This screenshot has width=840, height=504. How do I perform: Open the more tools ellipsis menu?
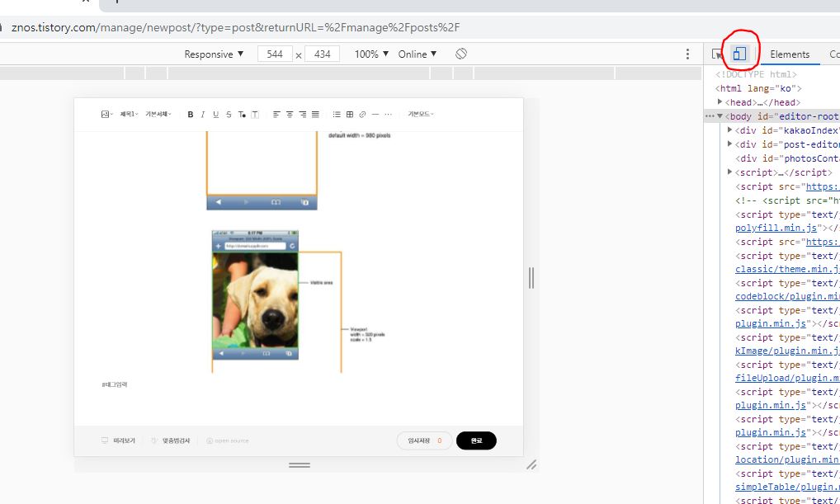(x=389, y=114)
